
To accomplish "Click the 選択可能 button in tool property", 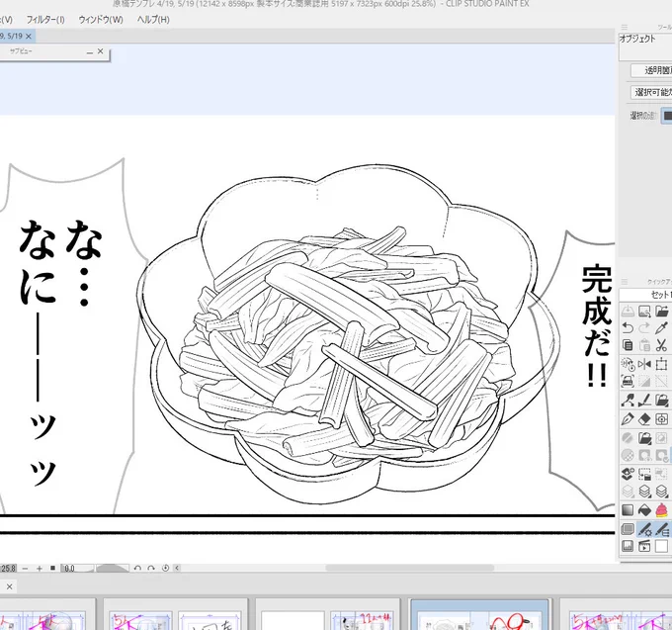I will [651, 92].
